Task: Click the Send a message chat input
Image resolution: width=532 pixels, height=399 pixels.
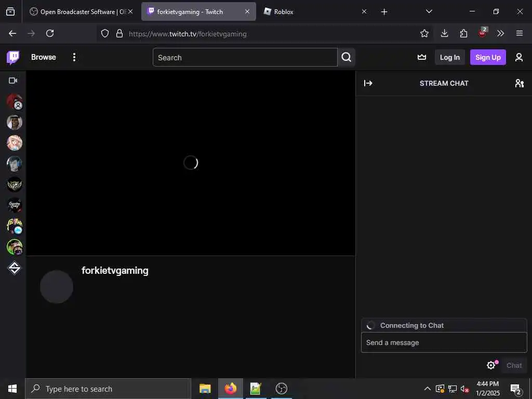Action: pyautogui.click(x=444, y=342)
